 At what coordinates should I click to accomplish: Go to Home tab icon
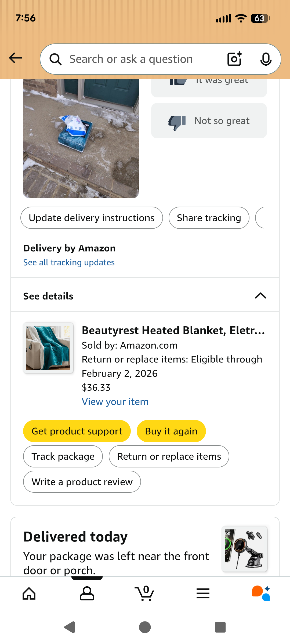[29, 594]
